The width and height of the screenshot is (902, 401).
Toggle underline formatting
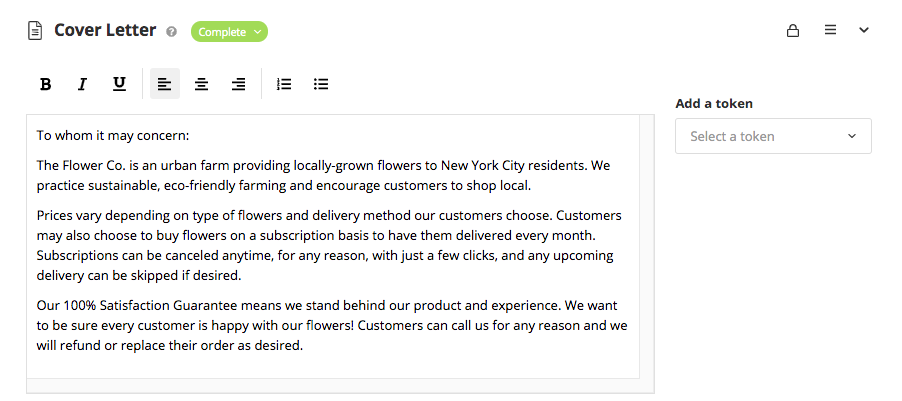[x=119, y=84]
